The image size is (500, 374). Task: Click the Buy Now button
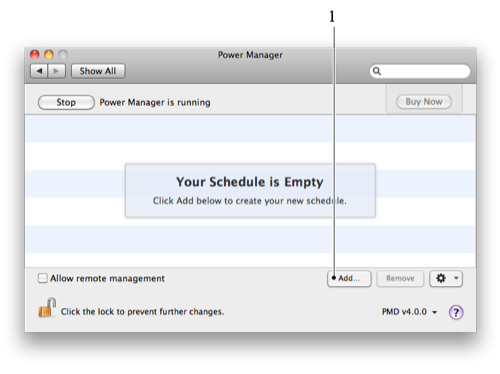[x=424, y=102]
